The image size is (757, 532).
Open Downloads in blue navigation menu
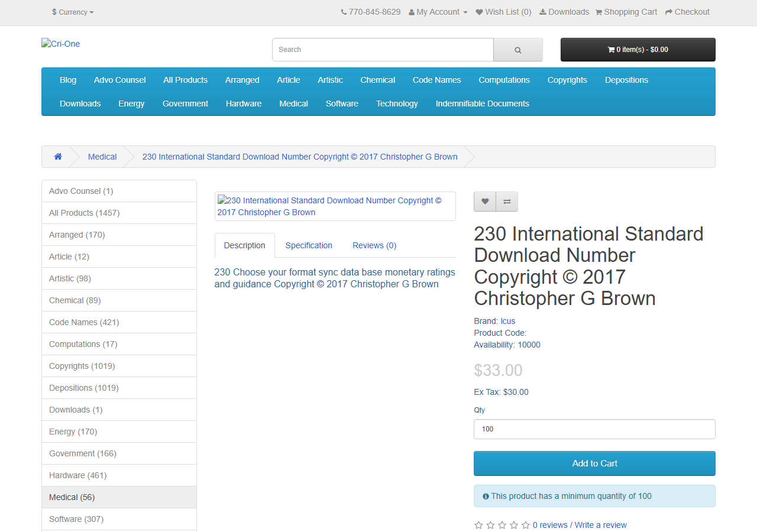80,103
